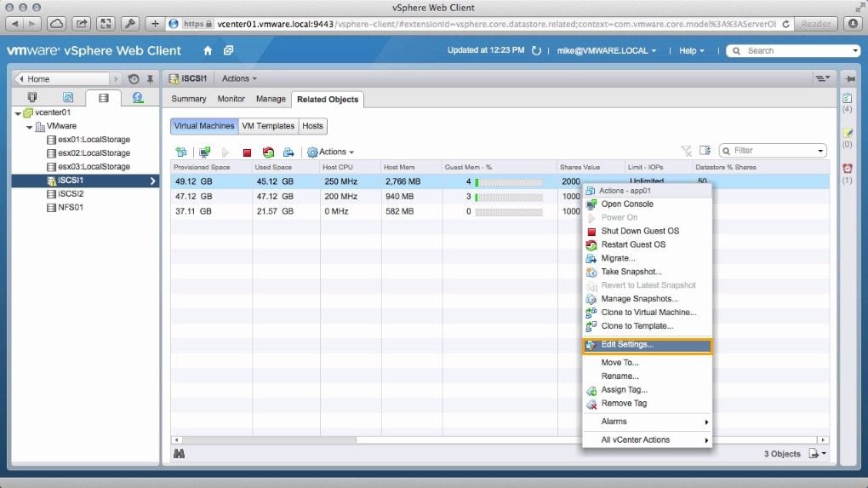Choose Open Console from context menu
This screenshot has height=488, width=868.
[647, 204]
